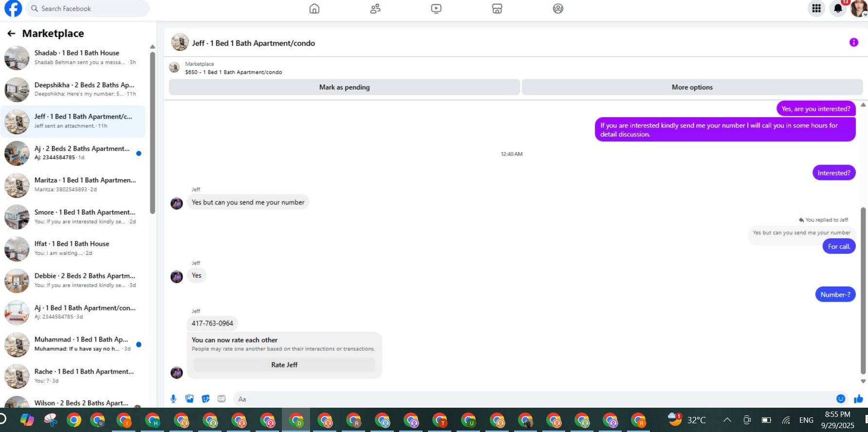Click the ENG language indicator
Image resolution: width=868 pixels, height=432 pixels.
(806, 420)
